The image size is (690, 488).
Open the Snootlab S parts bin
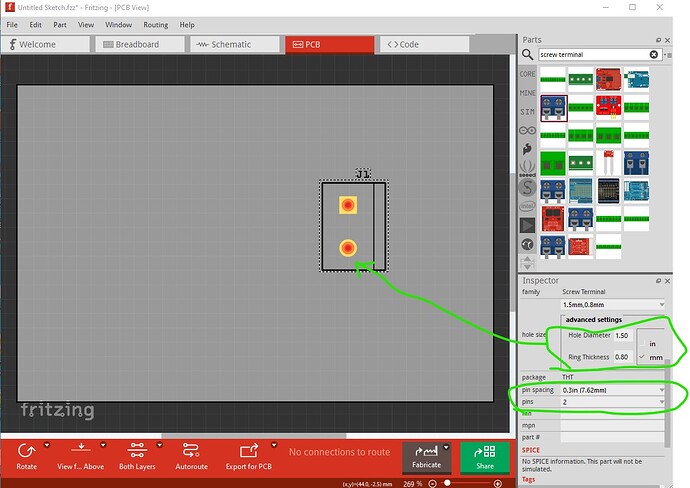click(x=527, y=188)
